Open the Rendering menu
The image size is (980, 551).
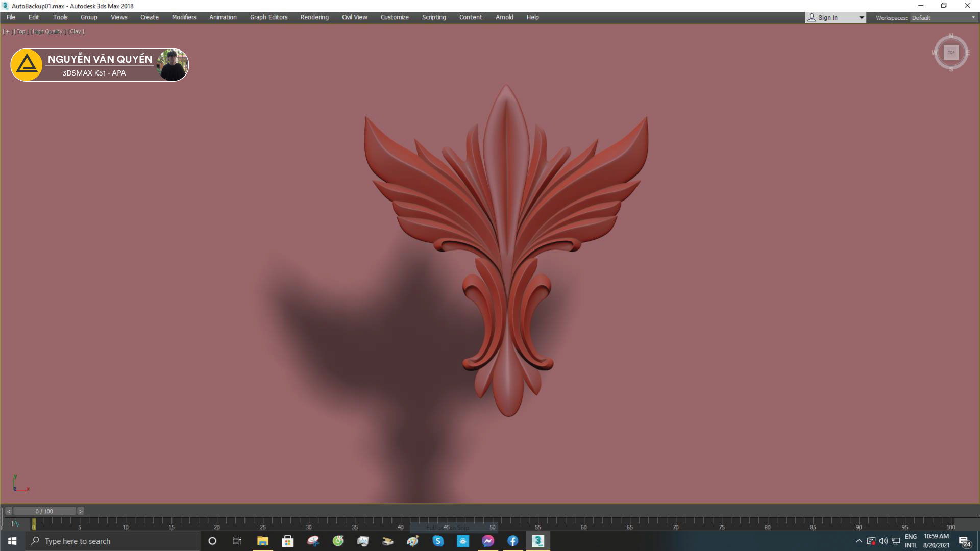(314, 17)
